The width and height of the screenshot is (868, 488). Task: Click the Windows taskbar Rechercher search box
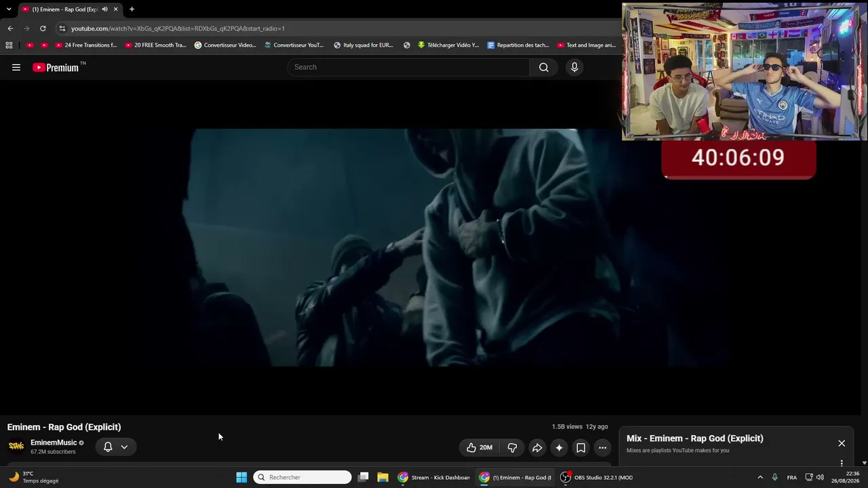[x=302, y=477]
